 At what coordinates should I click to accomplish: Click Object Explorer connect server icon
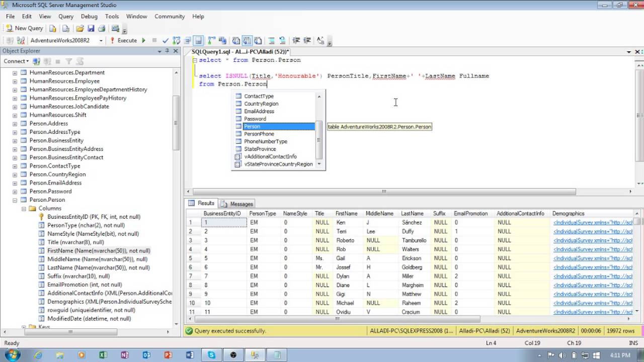click(36, 61)
